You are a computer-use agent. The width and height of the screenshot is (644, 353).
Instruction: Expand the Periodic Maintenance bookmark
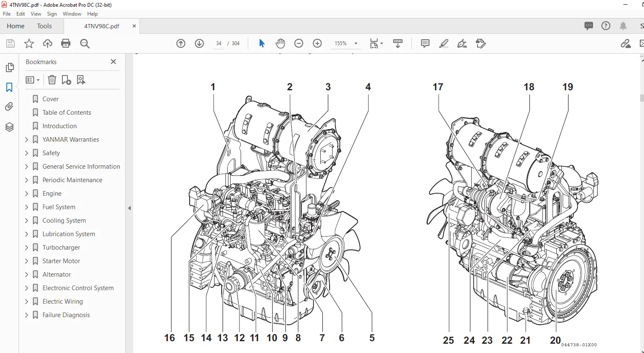27,180
